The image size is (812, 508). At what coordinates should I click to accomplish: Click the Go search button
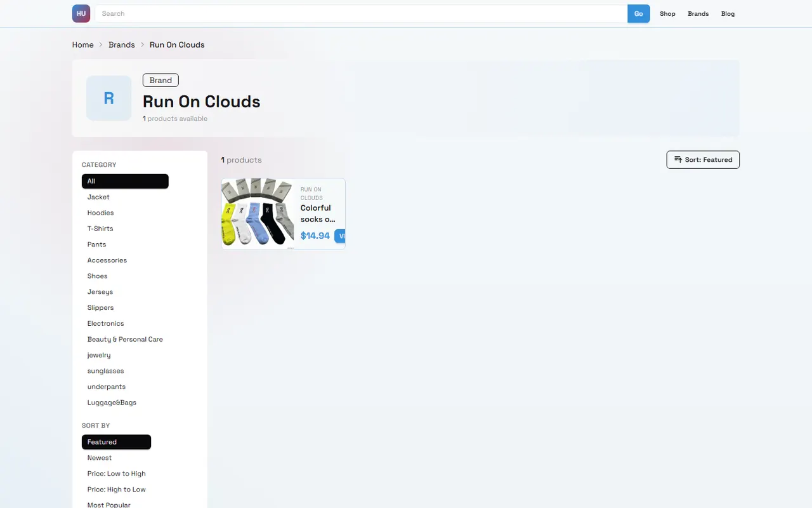pos(639,13)
